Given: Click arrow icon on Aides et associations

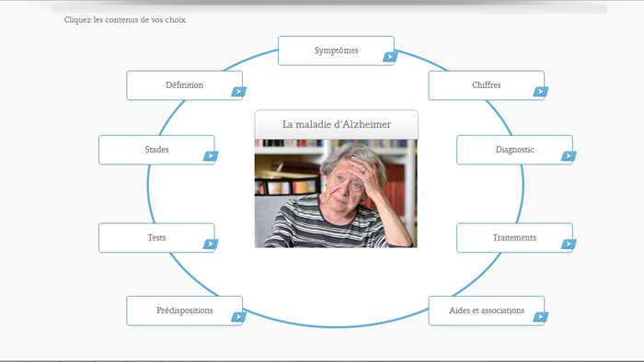Looking at the screenshot, I should click(541, 316).
